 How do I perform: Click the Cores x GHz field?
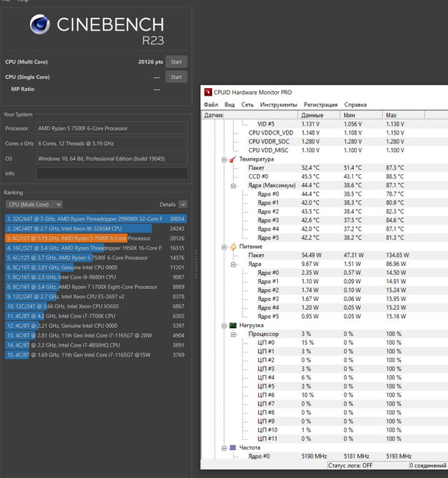point(112,143)
